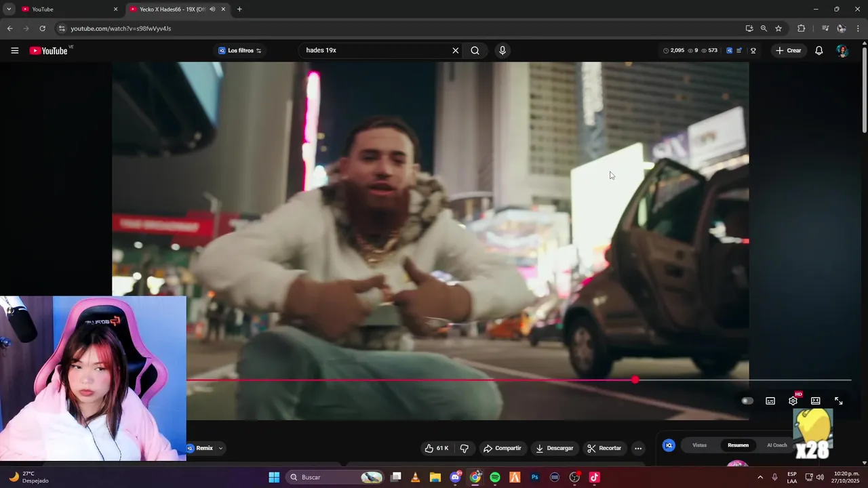Switch to the Vistas tab
868x488 pixels.
699,445
